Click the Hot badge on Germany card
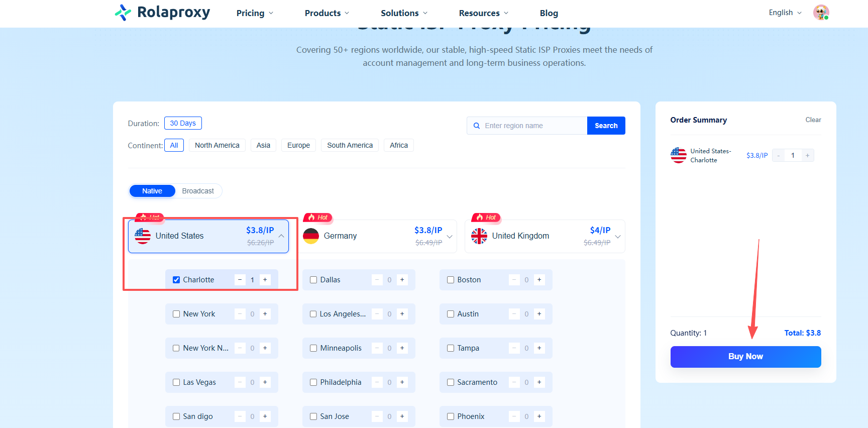 [x=318, y=218]
